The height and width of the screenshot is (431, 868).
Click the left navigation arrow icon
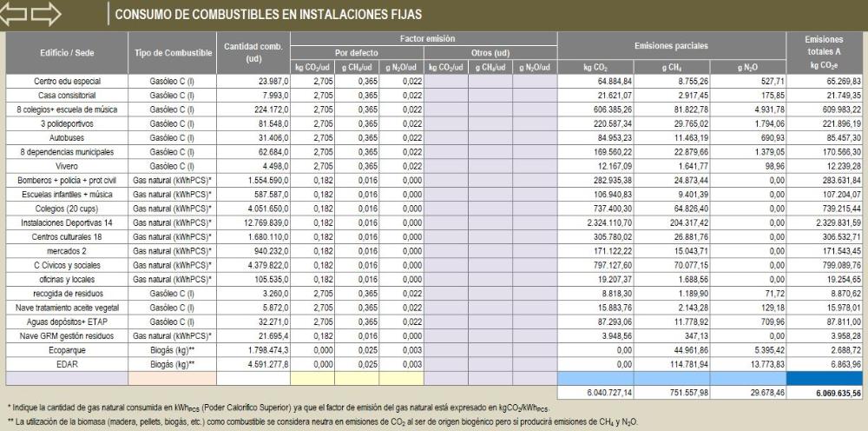click(x=17, y=14)
